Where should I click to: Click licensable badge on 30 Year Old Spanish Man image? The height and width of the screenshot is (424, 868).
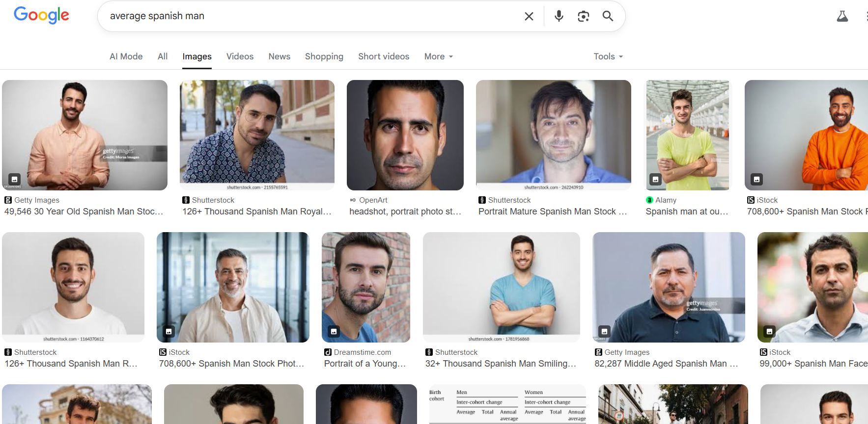click(x=15, y=179)
